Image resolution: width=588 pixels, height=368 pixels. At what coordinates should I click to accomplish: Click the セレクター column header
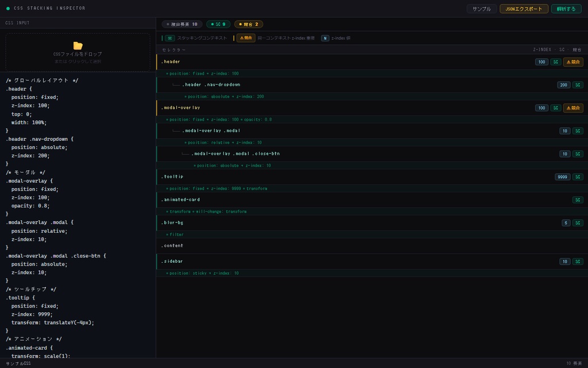[173, 50]
